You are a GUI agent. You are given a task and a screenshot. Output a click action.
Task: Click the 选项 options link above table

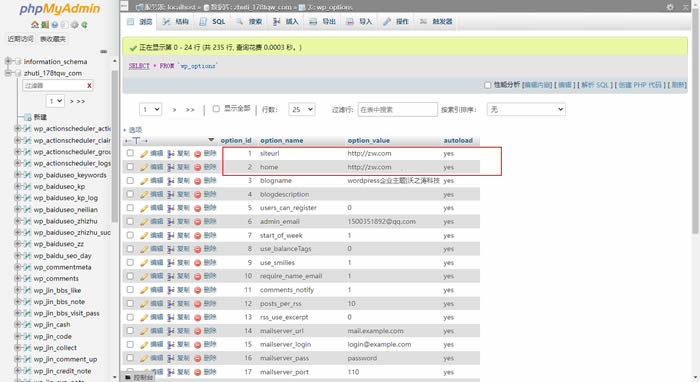[x=135, y=130]
